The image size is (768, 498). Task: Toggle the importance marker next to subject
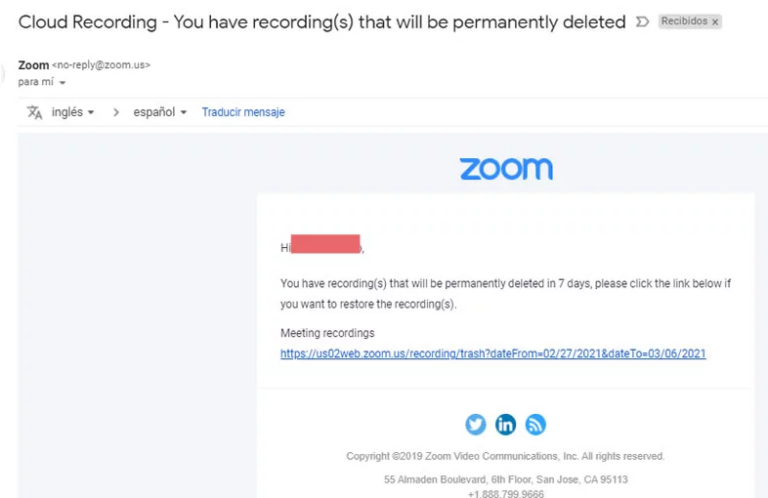[642, 22]
